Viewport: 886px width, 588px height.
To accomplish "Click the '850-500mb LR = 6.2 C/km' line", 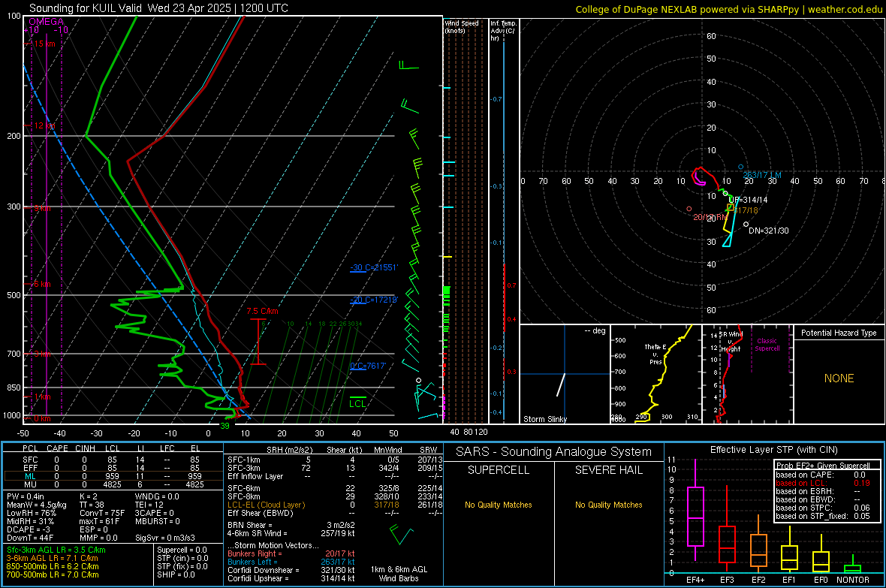I will (x=53, y=566).
